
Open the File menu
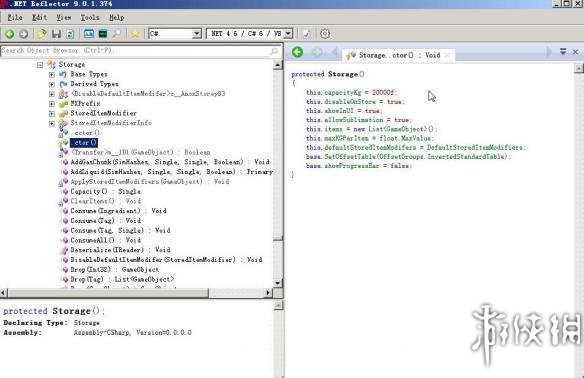(x=15, y=18)
